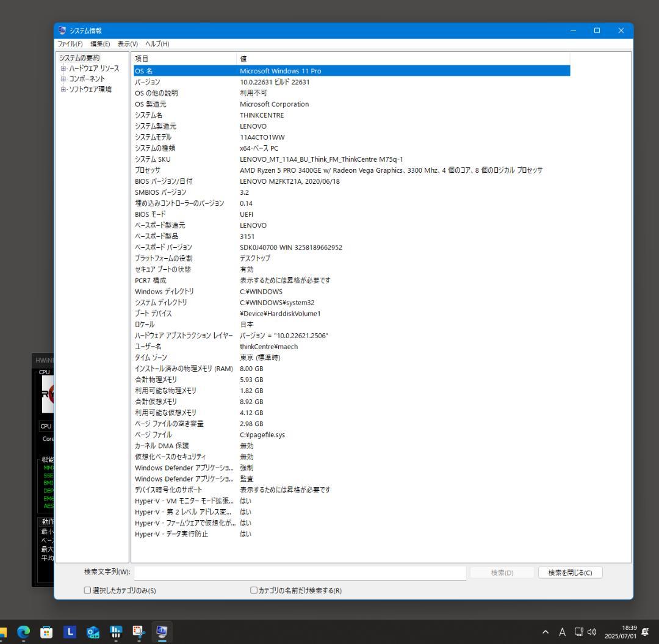The image size is (659, 644).
Task: Launch Microsoft Store from the taskbar
Action: [x=46, y=632]
